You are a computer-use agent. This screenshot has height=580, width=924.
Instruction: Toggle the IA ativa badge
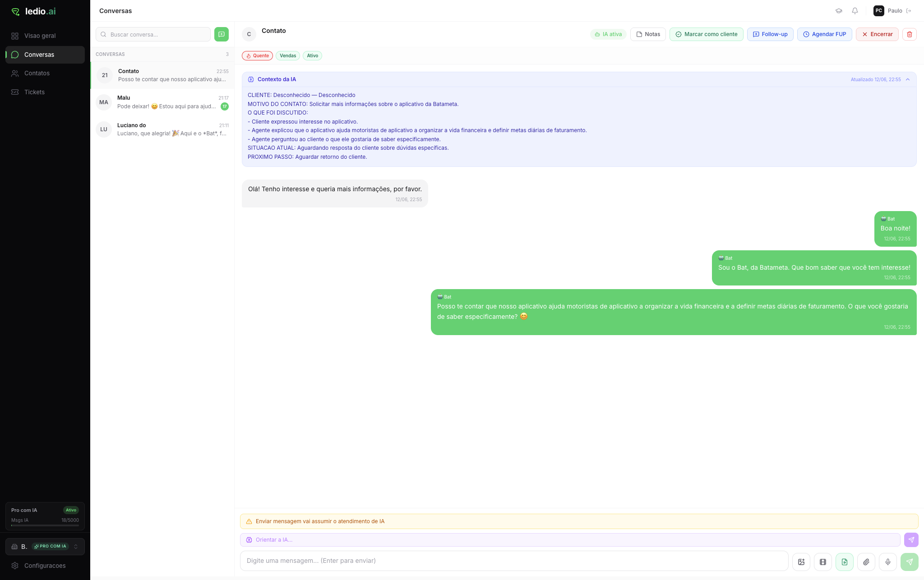pyautogui.click(x=608, y=34)
